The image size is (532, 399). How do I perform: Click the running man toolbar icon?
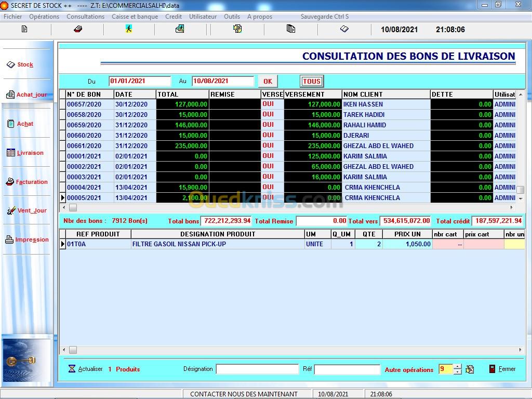click(x=128, y=29)
